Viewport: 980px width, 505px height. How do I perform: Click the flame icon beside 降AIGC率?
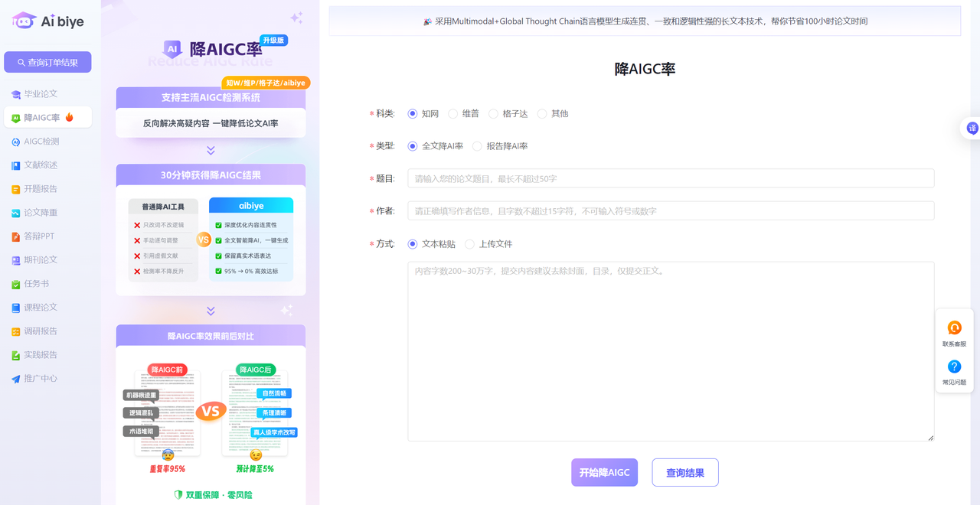pos(70,117)
